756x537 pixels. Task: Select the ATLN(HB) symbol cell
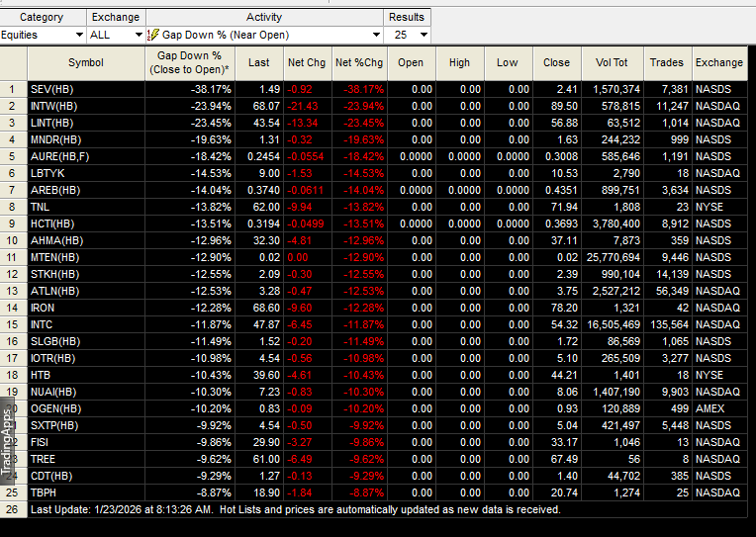click(86, 291)
